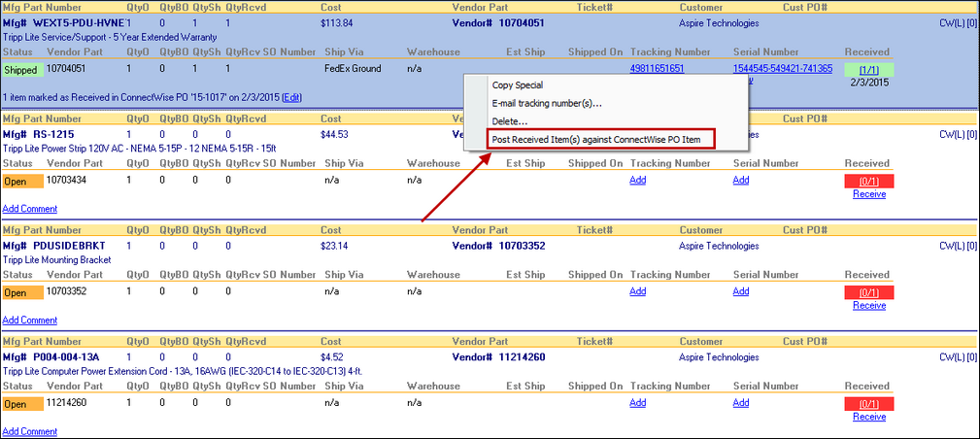Click Add Comment under the P004-004-13A item
The width and height of the screenshot is (980, 439).
pos(30,431)
